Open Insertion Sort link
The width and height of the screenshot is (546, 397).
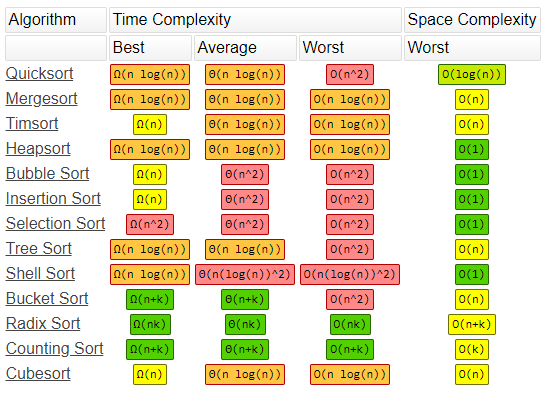click(x=53, y=198)
